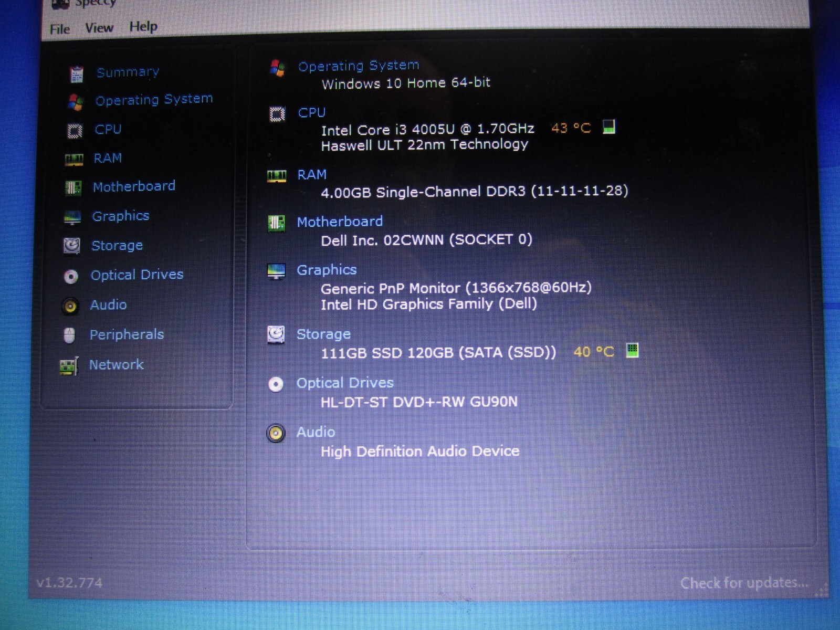The image size is (840, 630).
Task: Click the RAM icon in summary pane
Action: [x=277, y=176]
